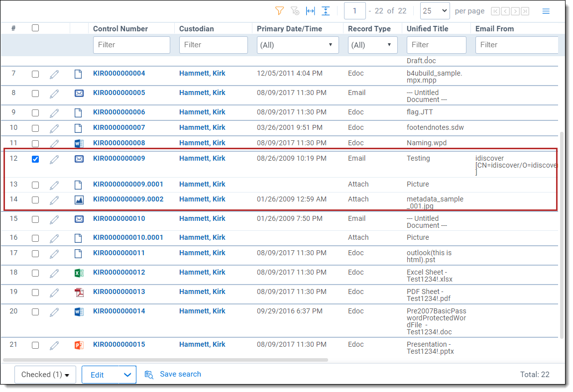Open the Primary Date/Time filter dropdown
Viewport: 573px width, 392px height.
click(298, 45)
